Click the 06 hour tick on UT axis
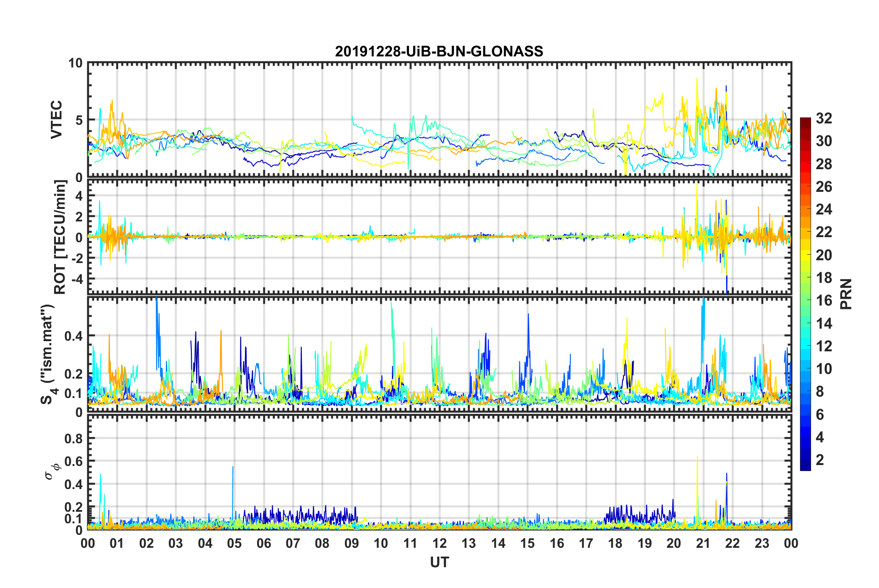 (264, 543)
